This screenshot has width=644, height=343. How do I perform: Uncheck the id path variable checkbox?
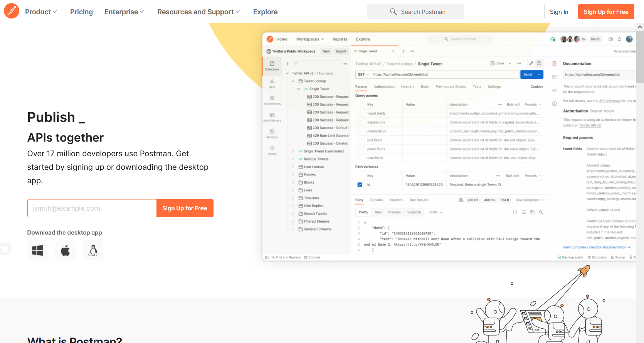click(x=360, y=184)
